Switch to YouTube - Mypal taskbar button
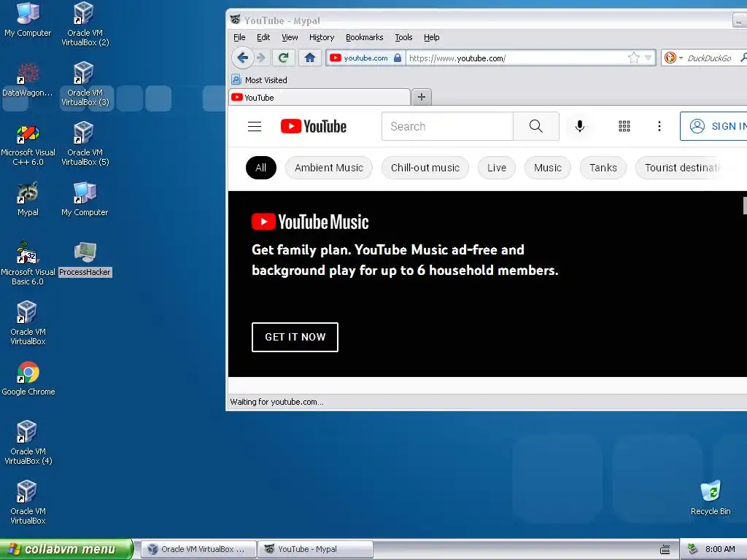Screen dimensions: 747x560 tap(315, 549)
